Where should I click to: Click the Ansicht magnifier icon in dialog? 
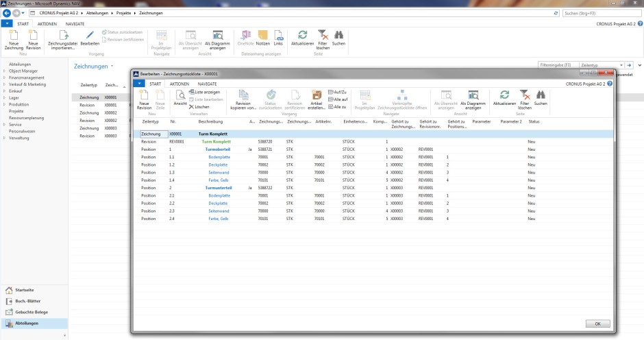click(x=179, y=97)
